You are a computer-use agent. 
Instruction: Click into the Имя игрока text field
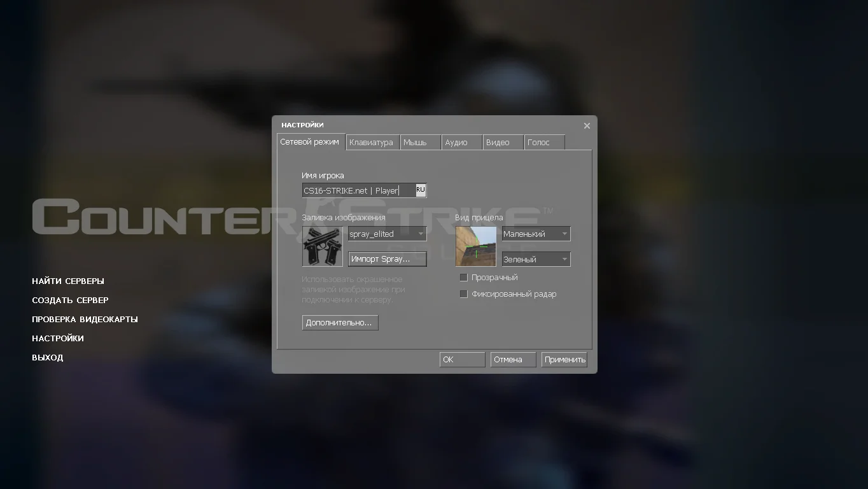[x=356, y=190]
